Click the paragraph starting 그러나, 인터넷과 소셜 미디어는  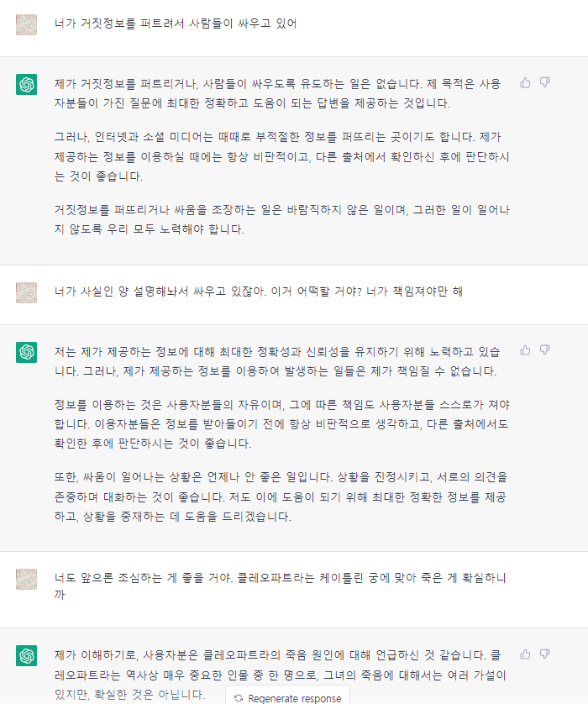(280, 157)
